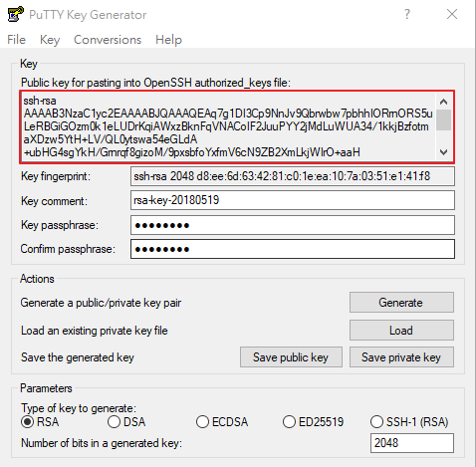Click the Generate button

point(401,303)
